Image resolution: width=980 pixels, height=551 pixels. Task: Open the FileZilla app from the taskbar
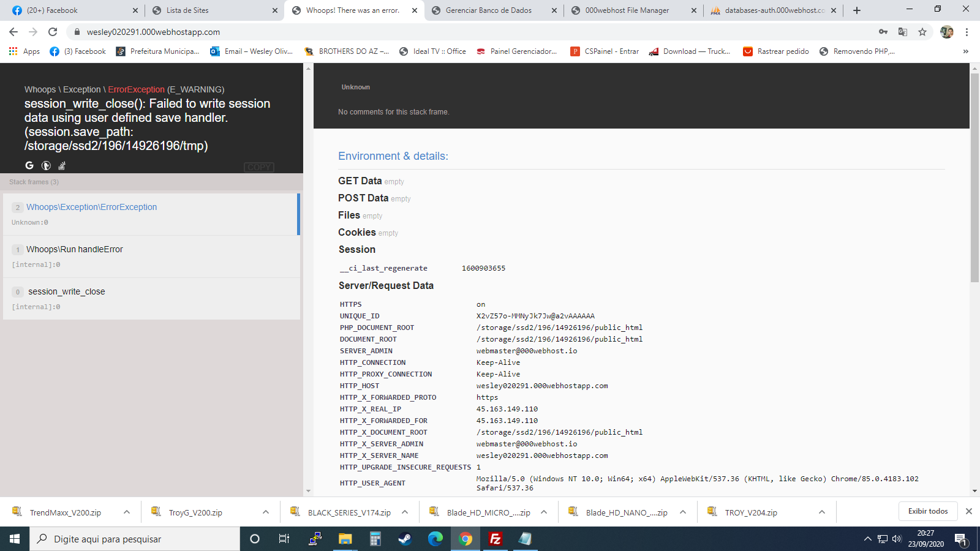click(496, 539)
